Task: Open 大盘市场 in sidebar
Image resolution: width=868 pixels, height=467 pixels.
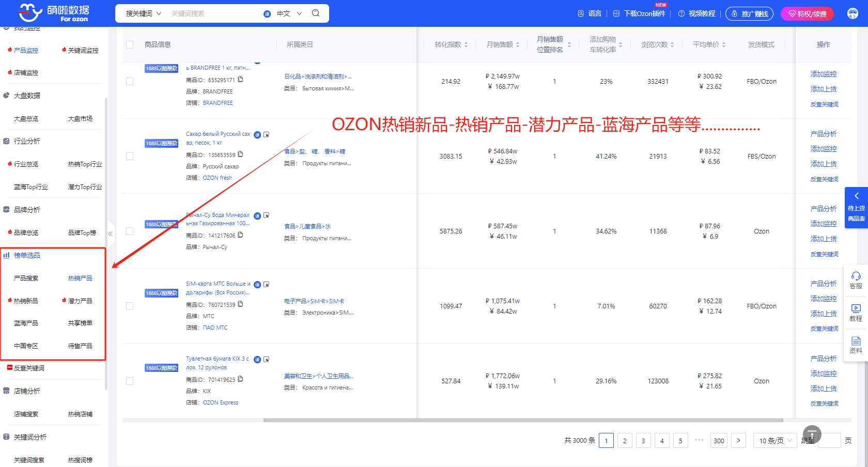Action: click(80, 118)
